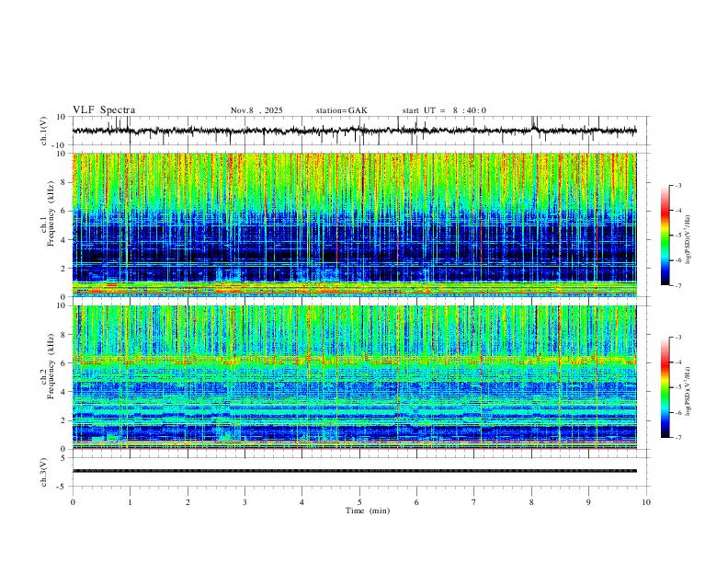Click time axis tick label "10"
Image resolution: width=728 pixels, height=563 pixels.
point(646,502)
